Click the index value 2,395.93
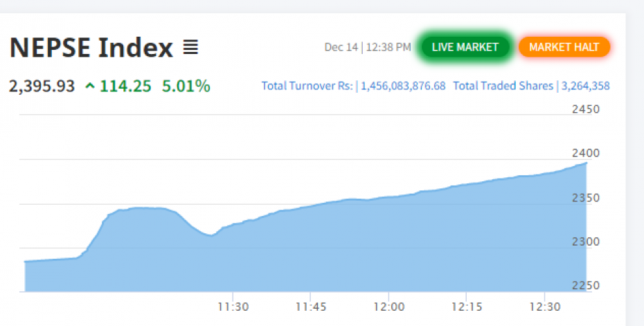Image resolution: width=644 pixels, height=326 pixels. 42,87
